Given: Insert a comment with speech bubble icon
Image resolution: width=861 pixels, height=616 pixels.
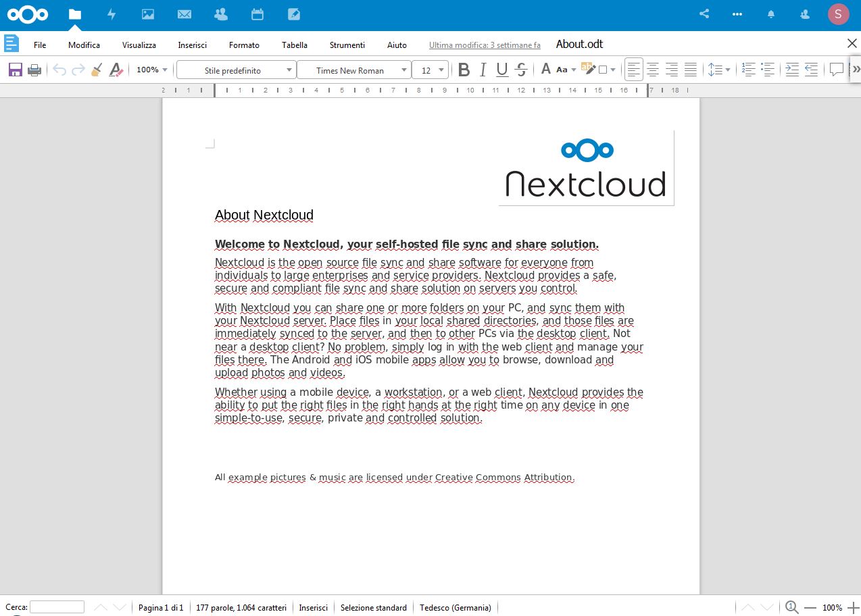Looking at the screenshot, I should [x=837, y=70].
